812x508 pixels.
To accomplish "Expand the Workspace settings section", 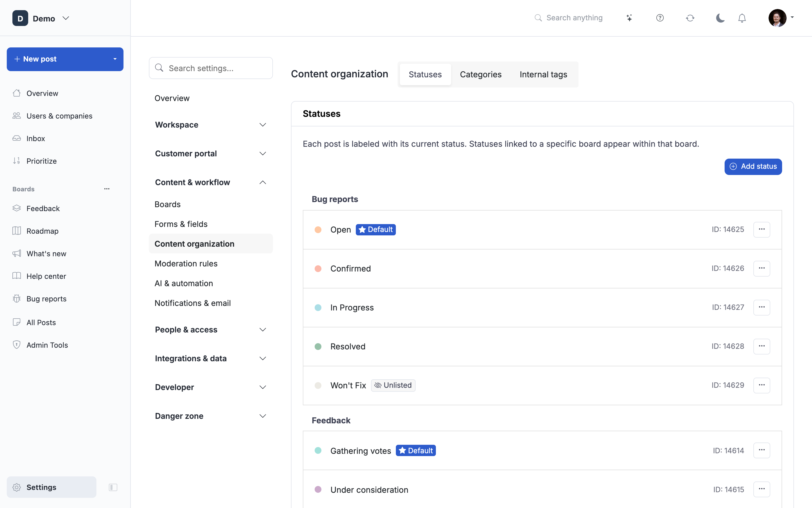I will tap(211, 125).
